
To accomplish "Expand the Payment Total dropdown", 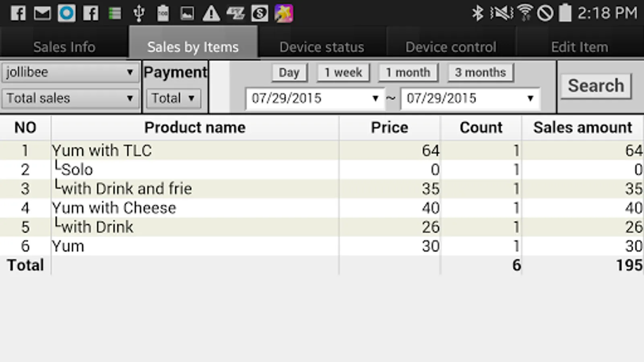I will coord(173,98).
